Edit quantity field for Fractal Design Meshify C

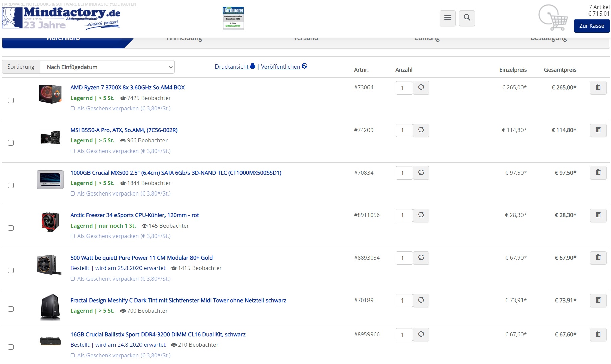404,301
